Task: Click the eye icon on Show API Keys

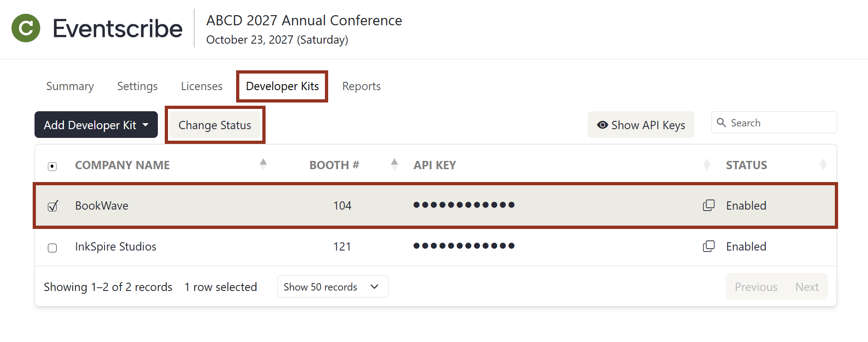Action: [x=602, y=125]
